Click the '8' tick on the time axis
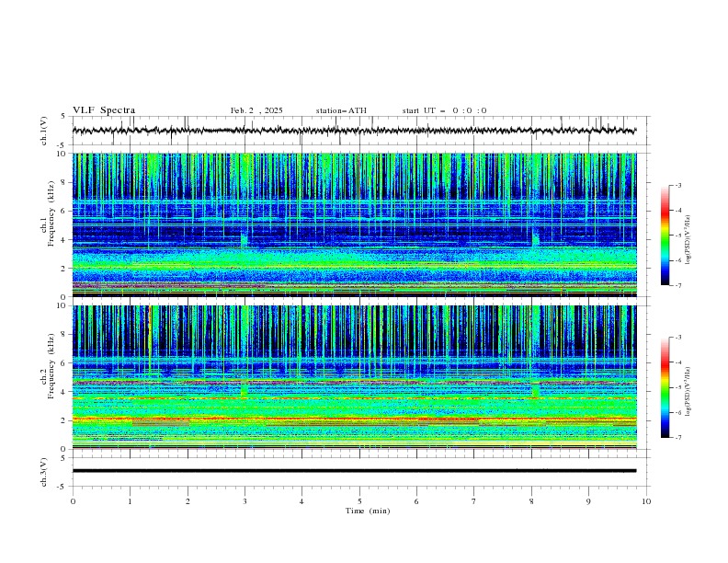The width and height of the screenshot is (728, 563). point(531,501)
